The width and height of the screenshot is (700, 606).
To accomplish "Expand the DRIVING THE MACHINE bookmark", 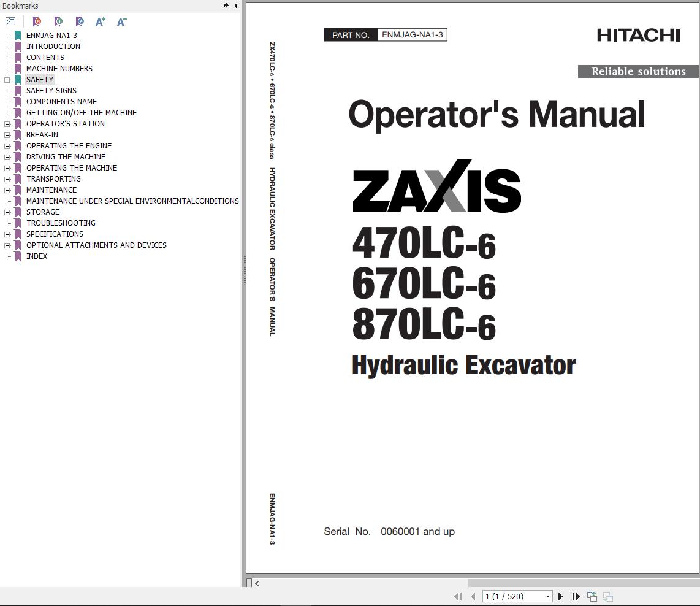I will [x=7, y=157].
